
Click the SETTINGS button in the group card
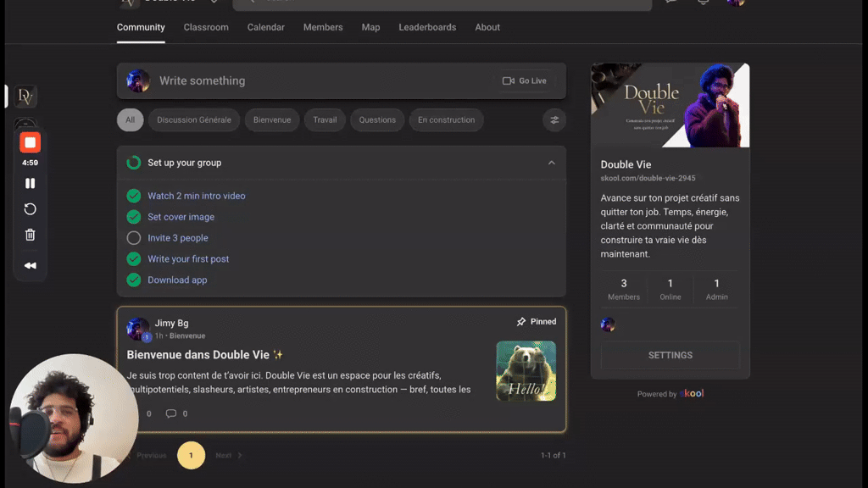click(670, 355)
